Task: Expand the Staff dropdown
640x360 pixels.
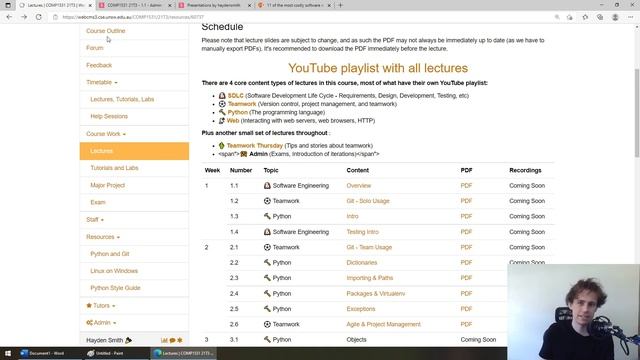Action: click(95, 220)
